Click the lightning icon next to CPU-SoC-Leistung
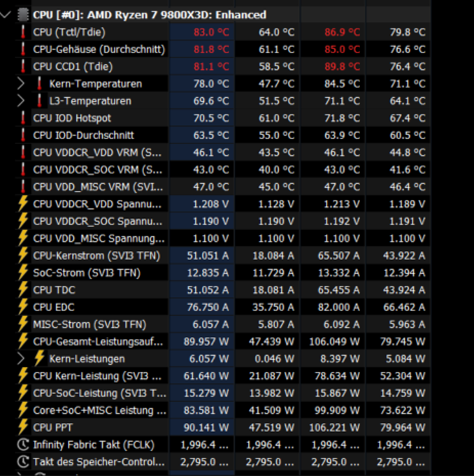 point(23,393)
